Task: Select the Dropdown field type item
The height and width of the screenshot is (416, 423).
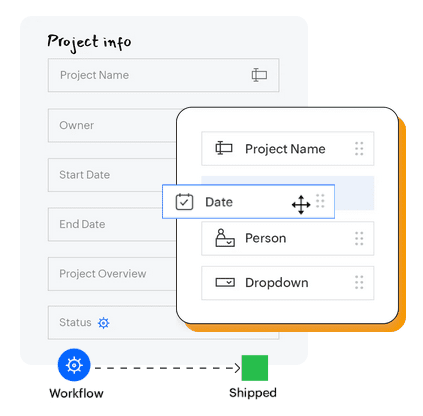Action: [288, 283]
